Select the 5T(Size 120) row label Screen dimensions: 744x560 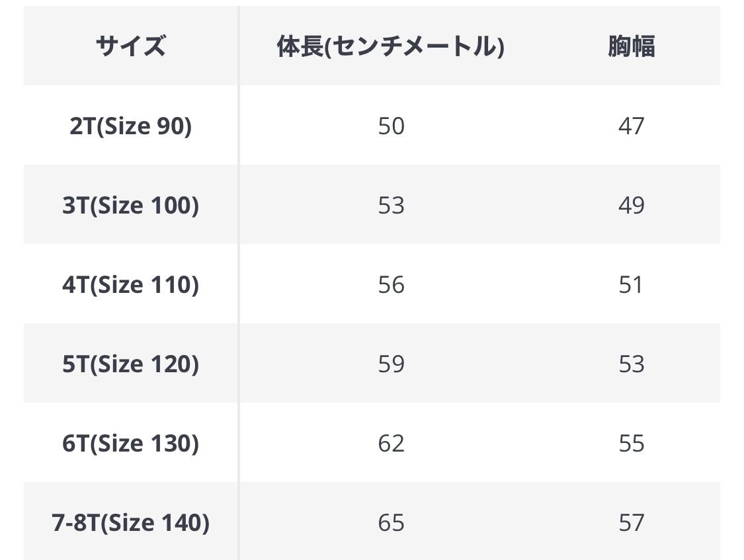click(130, 364)
